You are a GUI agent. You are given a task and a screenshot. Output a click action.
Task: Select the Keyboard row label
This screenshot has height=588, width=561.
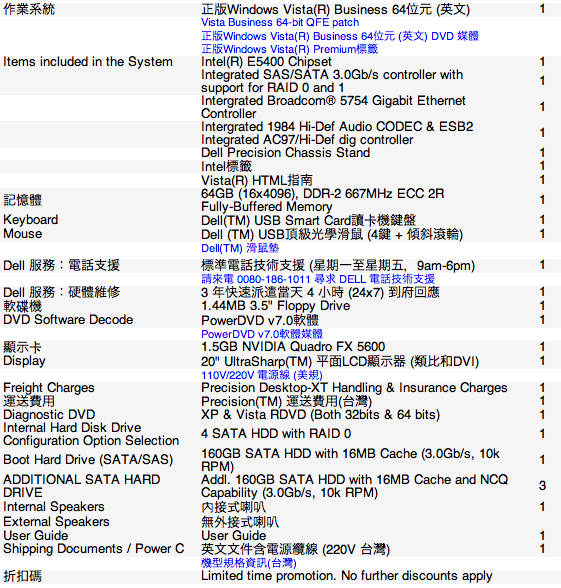pos(31,220)
